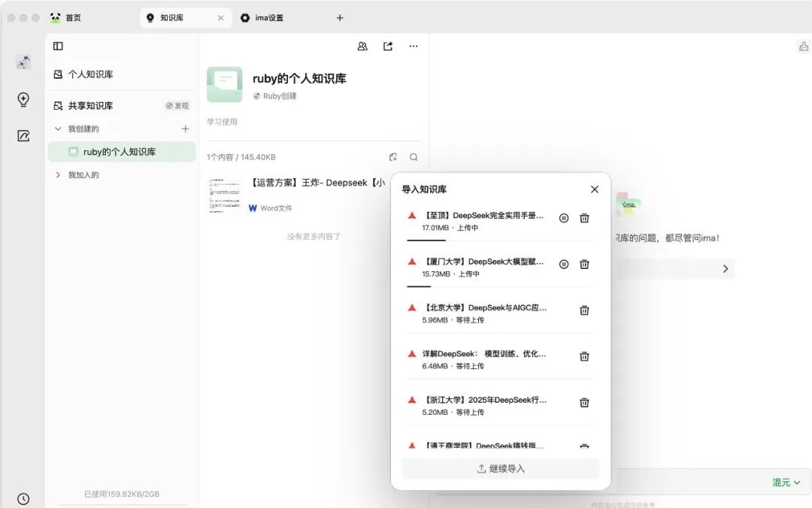
Task: Share the knowledge base via share icon
Action: [x=388, y=46]
